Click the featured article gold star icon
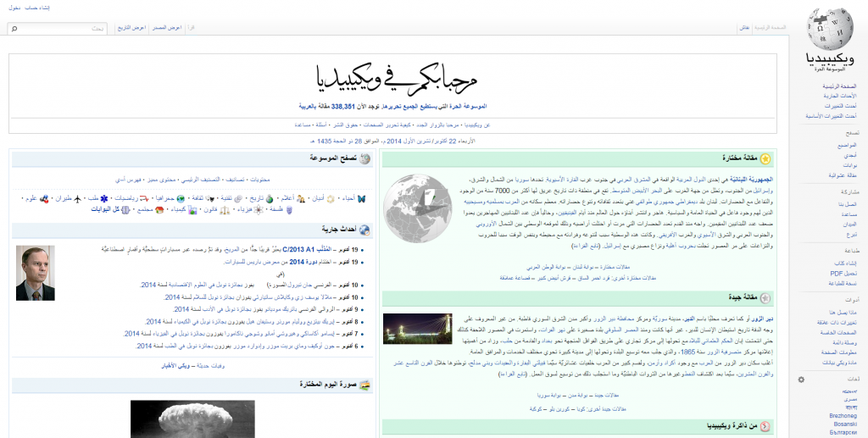The height and width of the screenshot is (438, 868). (765, 158)
